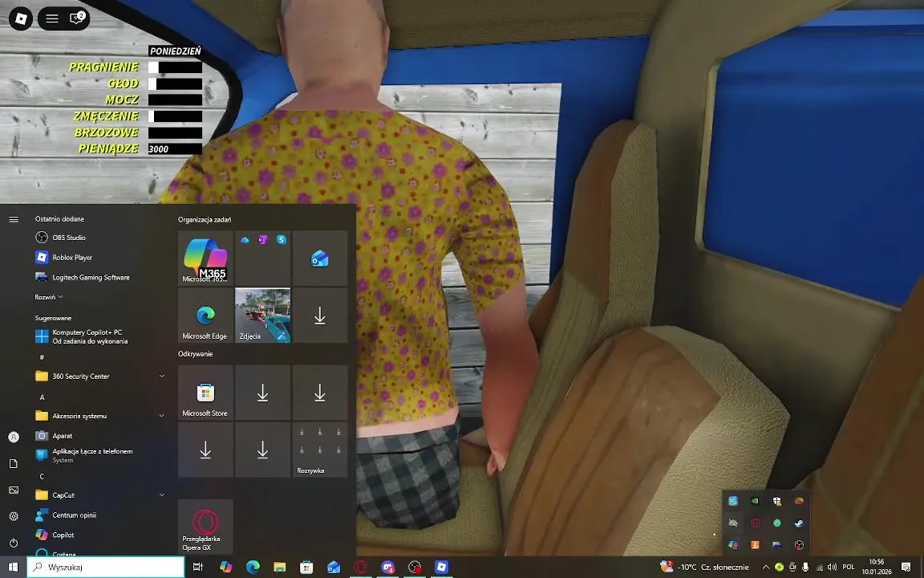
Task: Open Microsoft Edge from the taskbar
Action: (253, 567)
